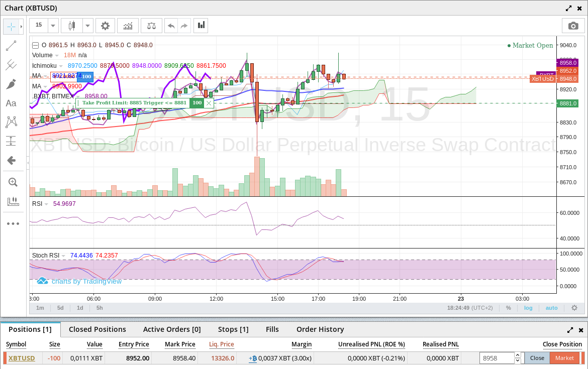Open the bar measure ruler tool

coord(13,201)
